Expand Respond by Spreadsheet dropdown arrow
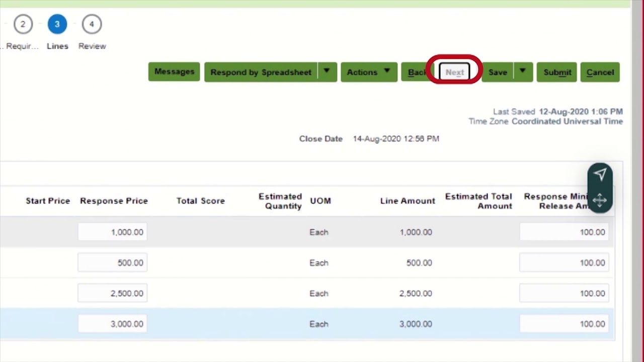644x362 pixels. tap(327, 72)
